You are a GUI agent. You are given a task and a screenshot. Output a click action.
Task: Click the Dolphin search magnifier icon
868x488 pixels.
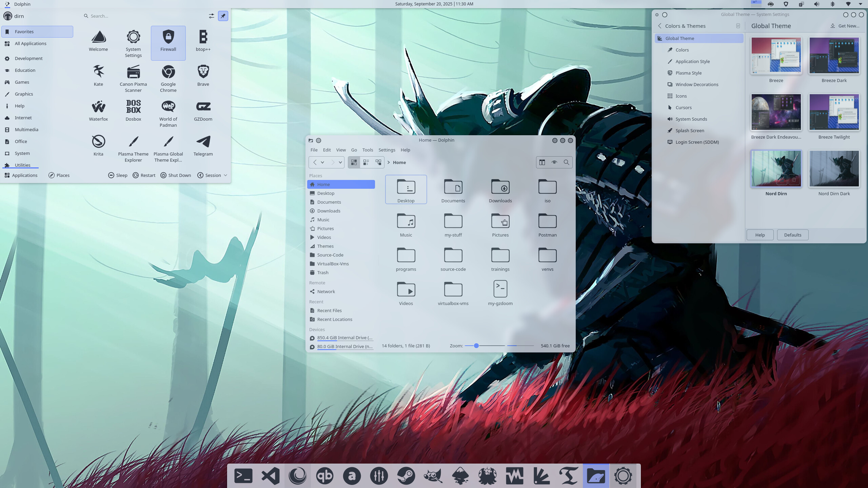566,162
